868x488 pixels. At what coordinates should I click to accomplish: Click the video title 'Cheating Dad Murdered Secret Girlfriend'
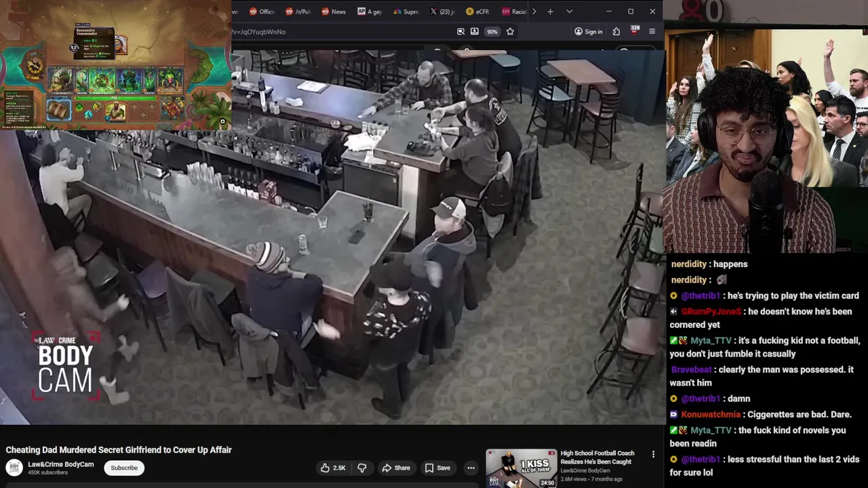coord(119,450)
